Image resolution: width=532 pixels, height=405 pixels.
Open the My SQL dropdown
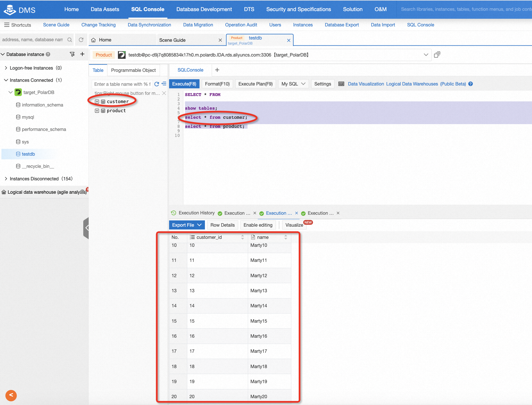pos(293,84)
